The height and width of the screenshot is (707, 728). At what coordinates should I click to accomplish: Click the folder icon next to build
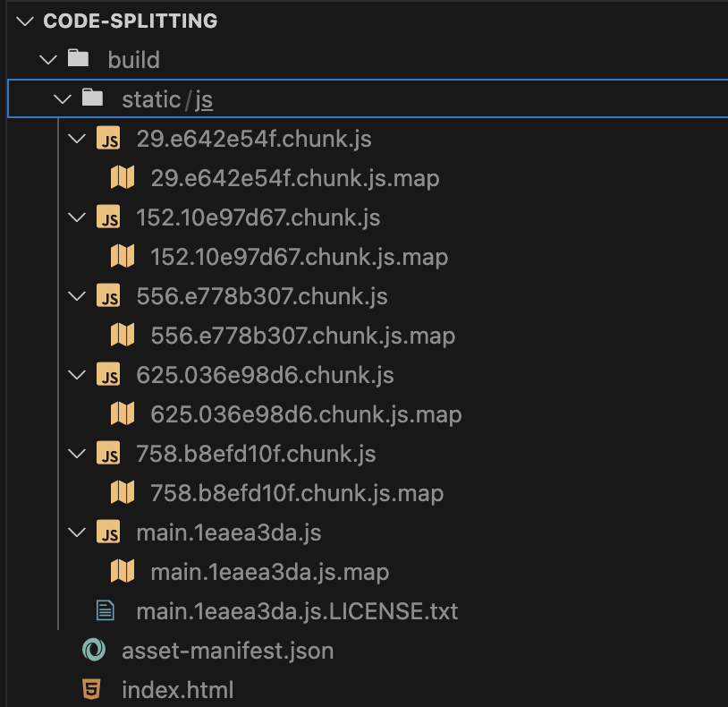pyautogui.click(x=77, y=59)
